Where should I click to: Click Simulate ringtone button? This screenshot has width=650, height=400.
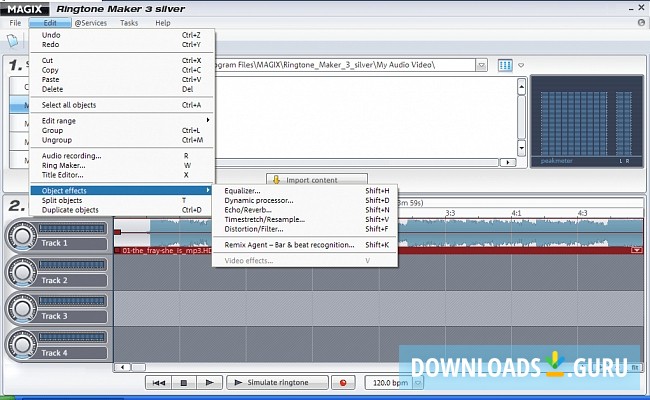277,383
